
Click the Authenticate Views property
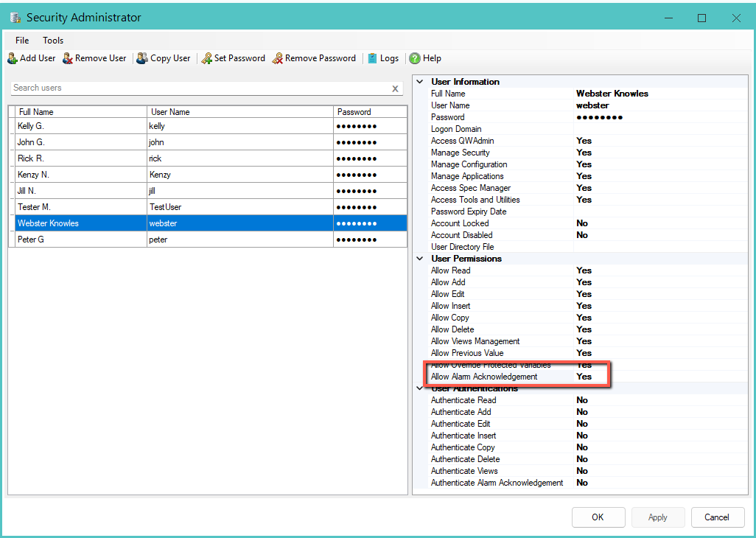pos(587,472)
